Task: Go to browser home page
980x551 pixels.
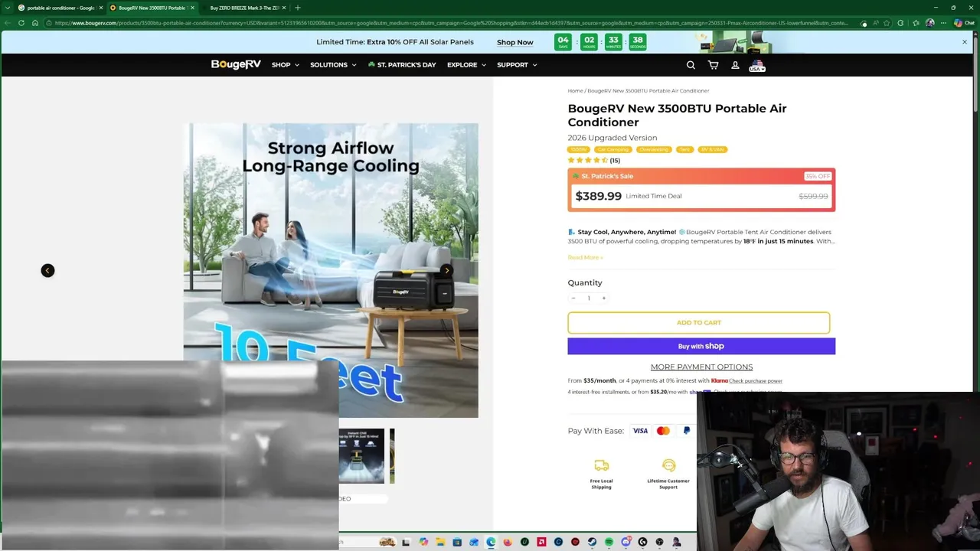Action: tap(35, 23)
